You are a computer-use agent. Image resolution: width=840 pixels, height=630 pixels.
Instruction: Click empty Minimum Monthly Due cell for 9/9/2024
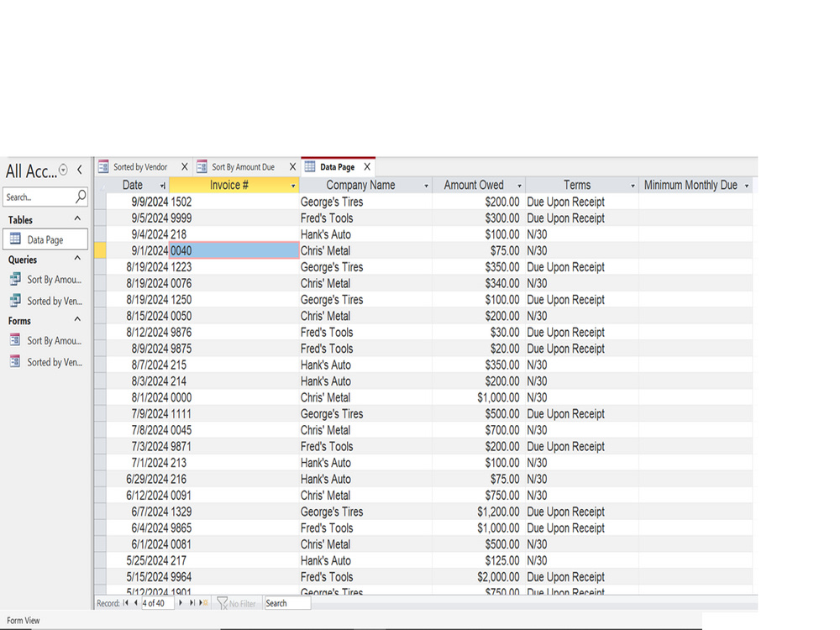tap(696, 202)
